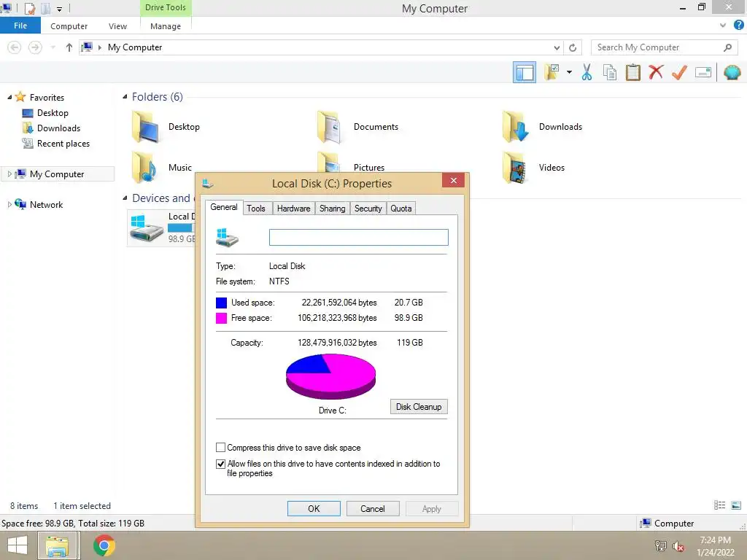Switch to details view icon

click(719, 505)
